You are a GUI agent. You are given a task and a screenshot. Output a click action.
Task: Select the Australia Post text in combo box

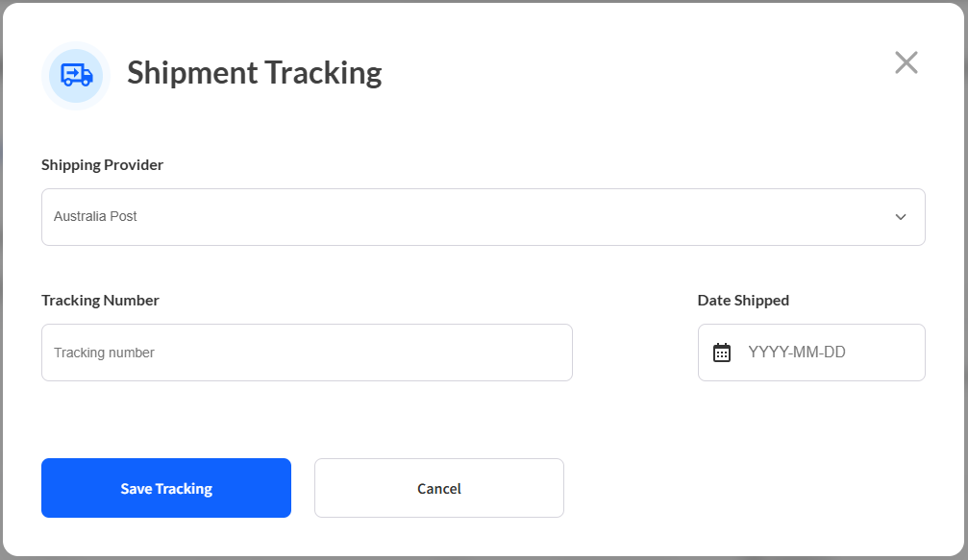(x=95, y=216)
